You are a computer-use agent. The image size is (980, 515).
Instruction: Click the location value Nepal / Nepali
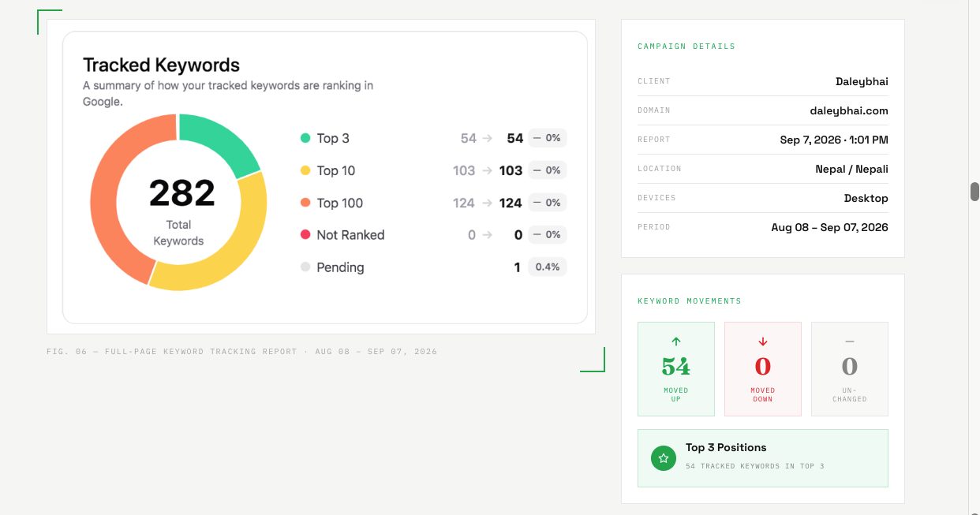(x=852, y=169)
